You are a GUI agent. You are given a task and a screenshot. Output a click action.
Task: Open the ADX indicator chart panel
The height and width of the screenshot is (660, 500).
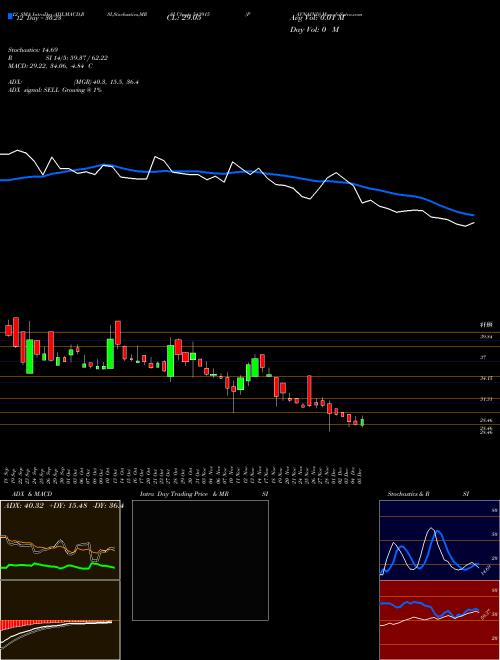click(x=60, y=540)
